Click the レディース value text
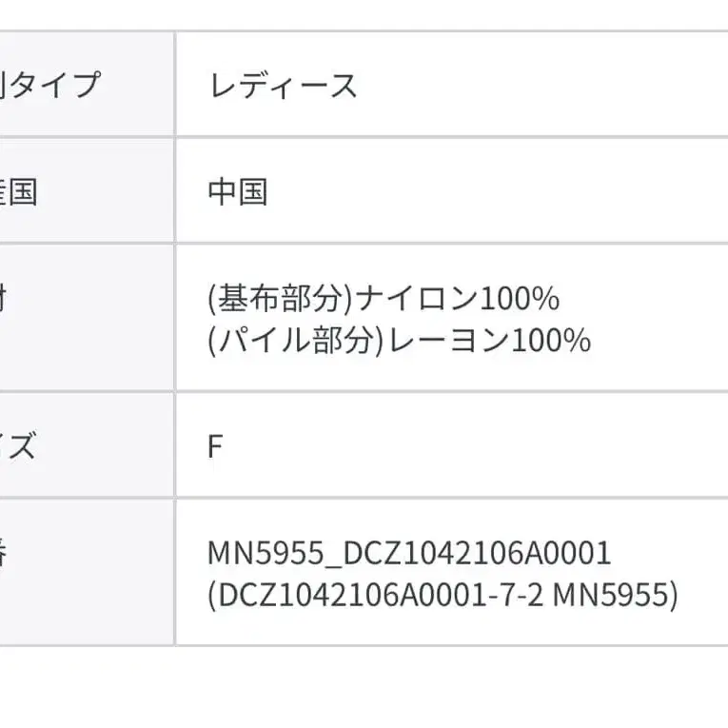The width and height of the screenshot is (728, 728). tap(283, 87)
